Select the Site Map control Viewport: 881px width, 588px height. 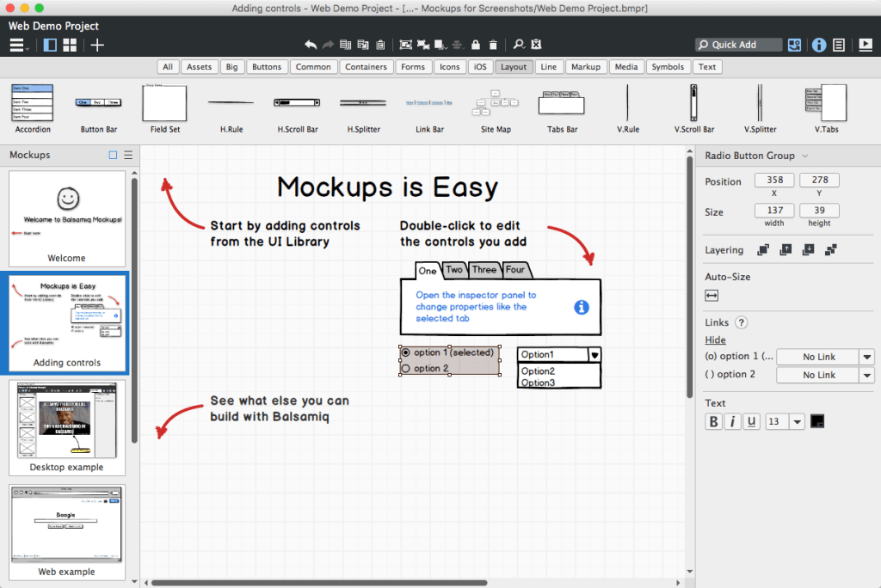pyautogui.click(x=496, y=103)
